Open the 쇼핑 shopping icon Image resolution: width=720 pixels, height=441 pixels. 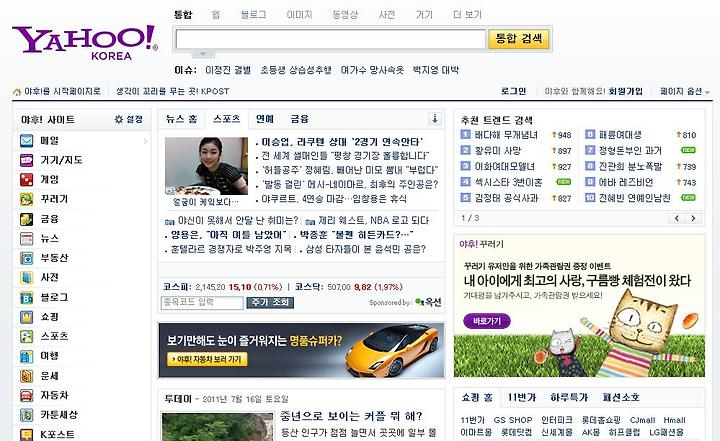[x=27, y=317]
